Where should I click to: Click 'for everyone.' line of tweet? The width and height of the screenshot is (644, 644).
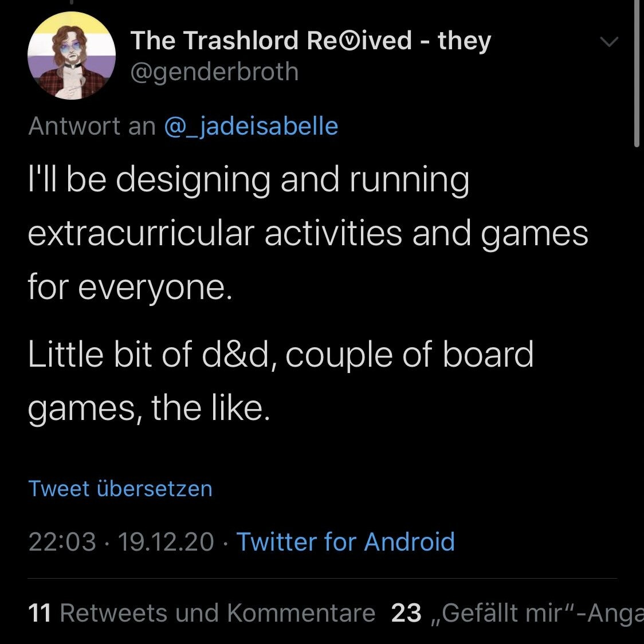130,286
